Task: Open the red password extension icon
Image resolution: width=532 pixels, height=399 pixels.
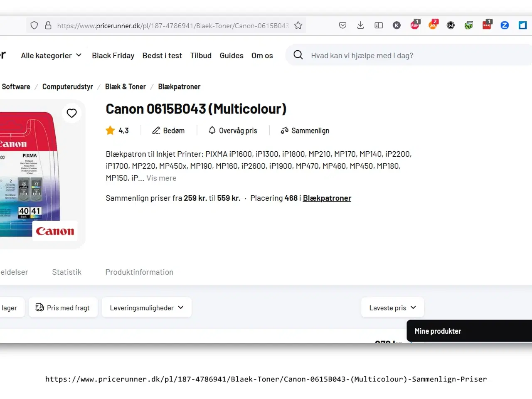Action: [x=487, y=25]
